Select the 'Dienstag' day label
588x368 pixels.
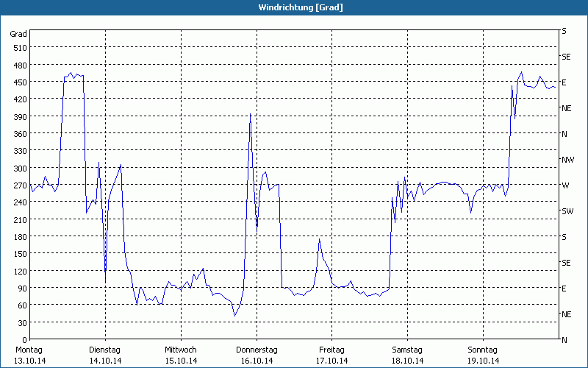click(104, 350)
